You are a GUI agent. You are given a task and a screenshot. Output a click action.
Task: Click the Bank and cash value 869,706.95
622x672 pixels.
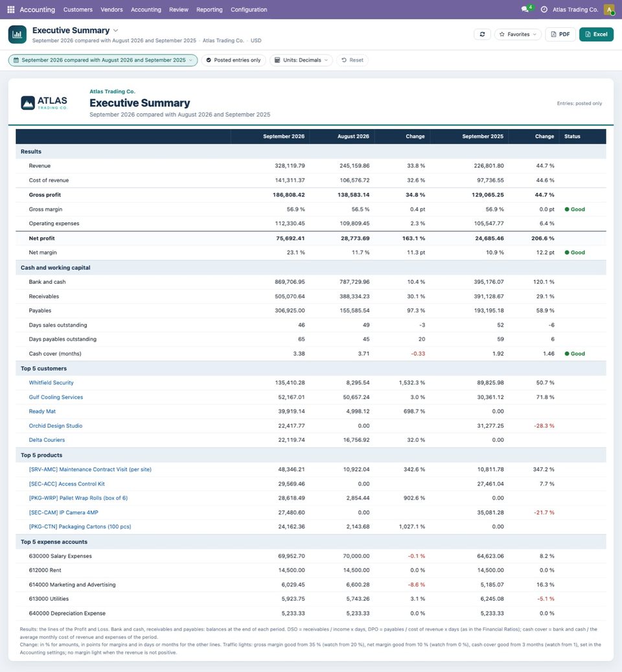pos(290,282)
